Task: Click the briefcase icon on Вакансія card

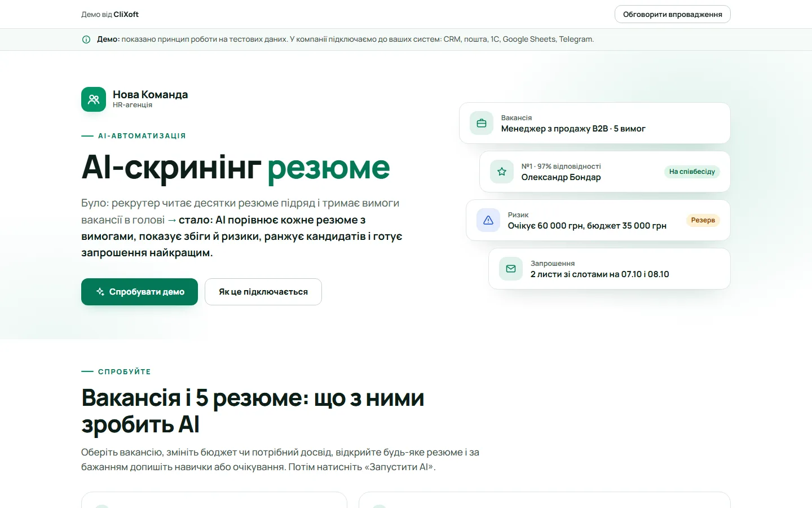Action: (482, 123)
